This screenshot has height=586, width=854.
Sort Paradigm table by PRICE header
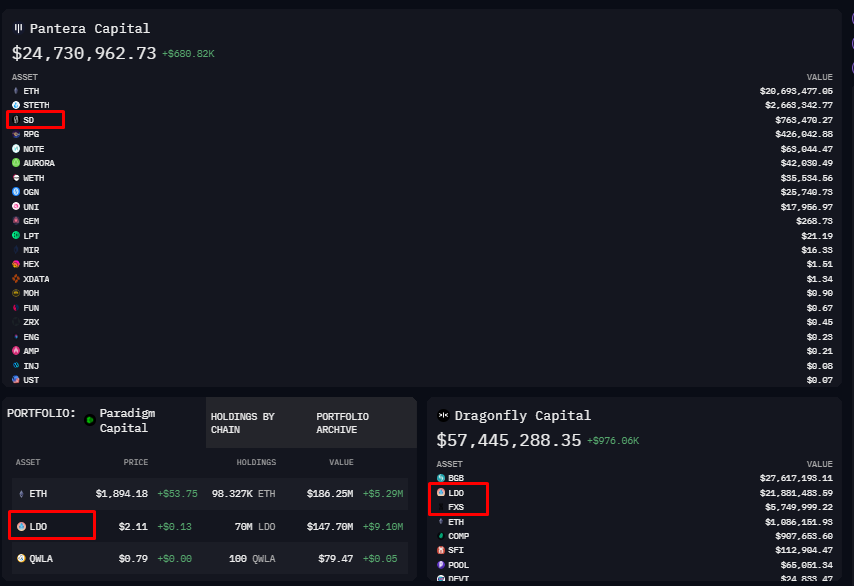[136, 462]
